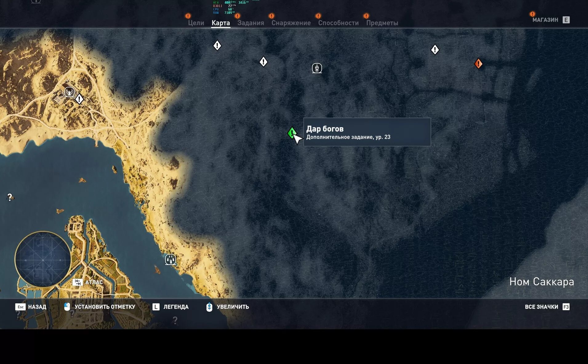Viewport: 588px width, 364px height.
Task: Click the tomb icon on the southern coast
Action: (x=170, y=259)
